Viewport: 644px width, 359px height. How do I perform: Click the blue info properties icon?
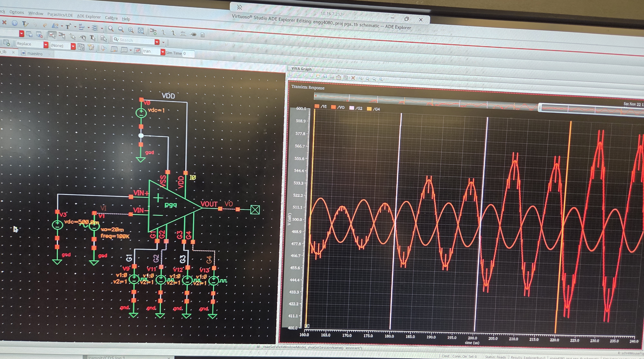(15, 23)
